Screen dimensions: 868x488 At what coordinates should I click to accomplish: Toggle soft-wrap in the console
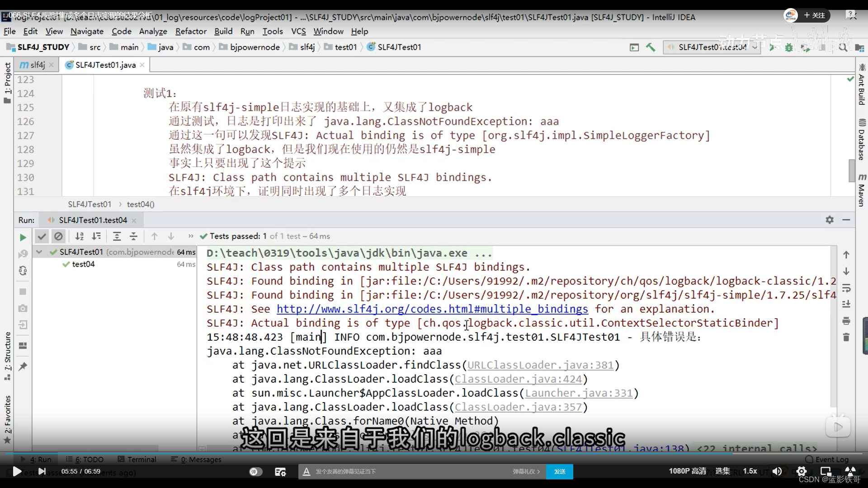[846, 288]
